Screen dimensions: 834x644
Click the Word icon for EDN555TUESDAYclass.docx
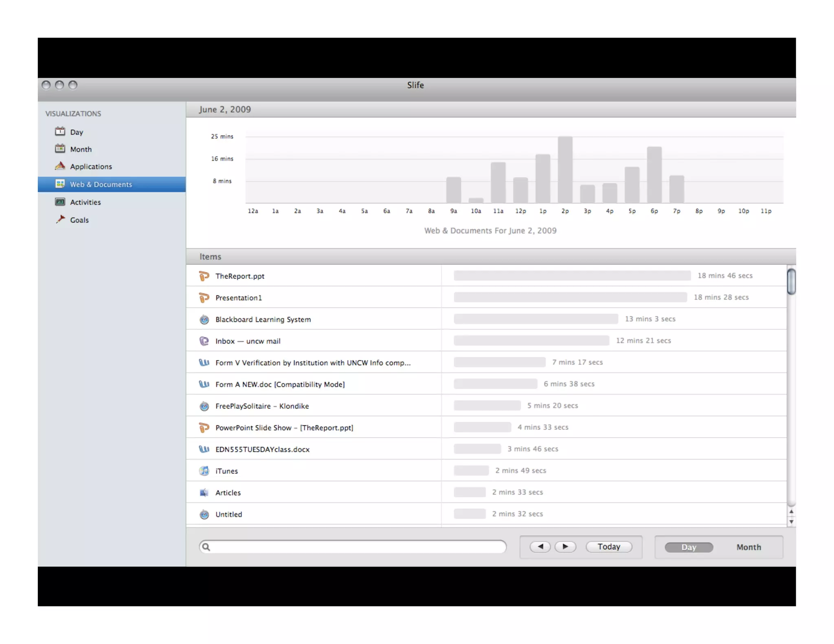(x=204, y=449)
